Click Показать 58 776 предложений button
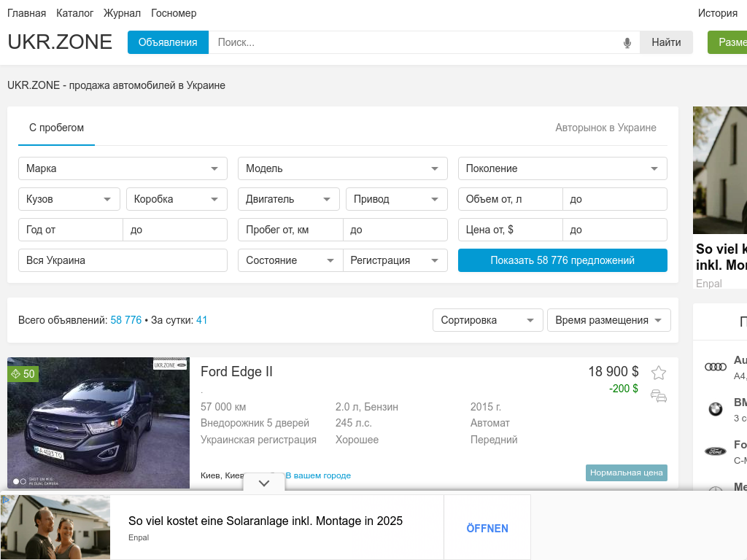Viewport: 747px width, 560px height. 562,260
